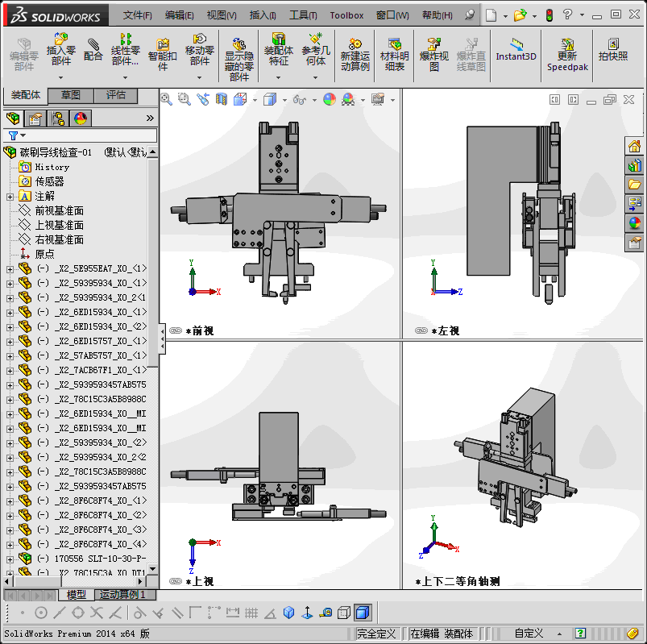
Task: Open View Orientation icon
Action: click(240, 99)
